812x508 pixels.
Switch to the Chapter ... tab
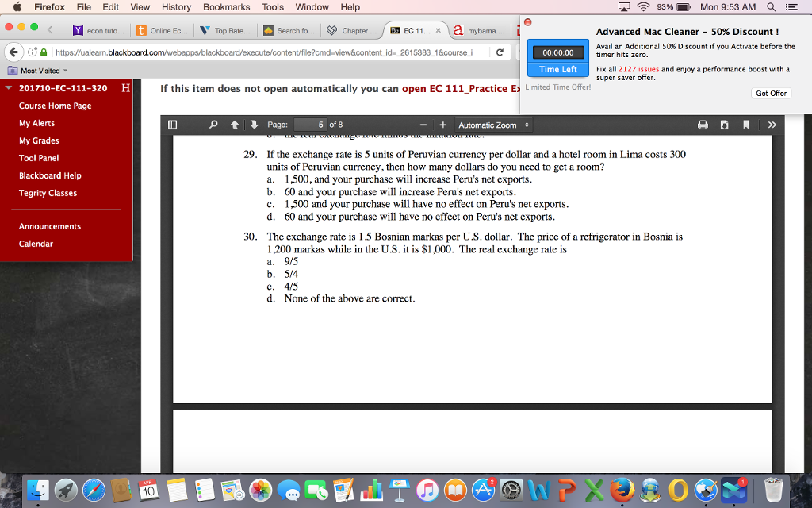pos(352,31)
